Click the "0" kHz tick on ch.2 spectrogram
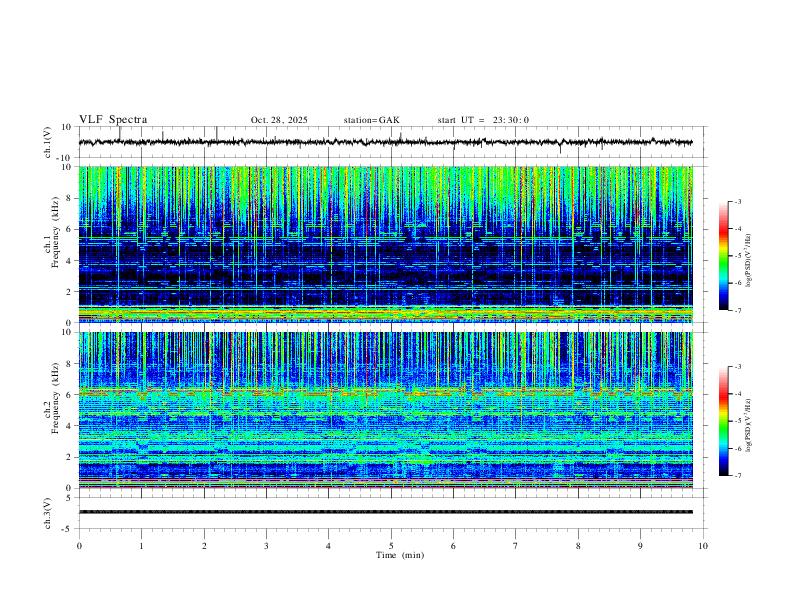792x612 pixels. tap(69, 488)
